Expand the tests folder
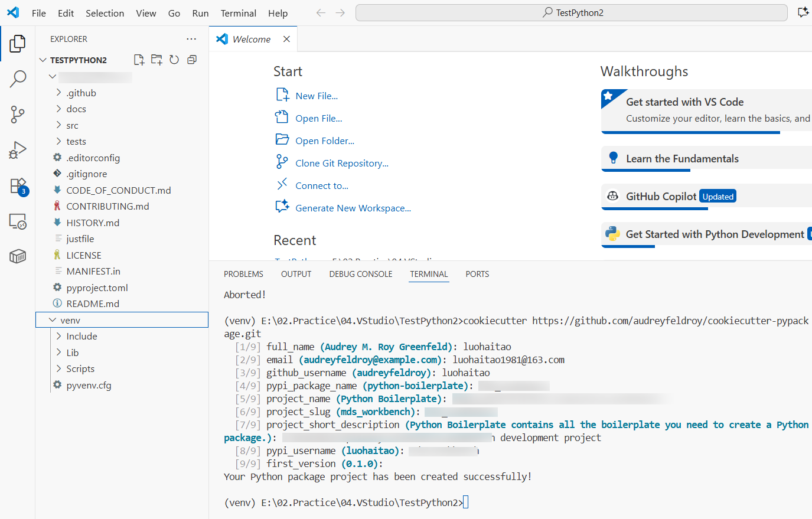This screenshot has height=519, width=812. [x=58, y=141]
